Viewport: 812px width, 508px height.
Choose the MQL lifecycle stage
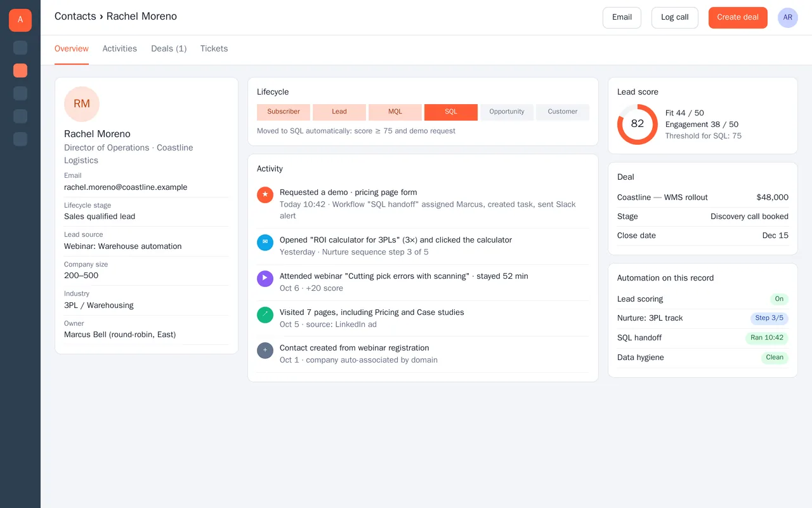pos(395,112)
